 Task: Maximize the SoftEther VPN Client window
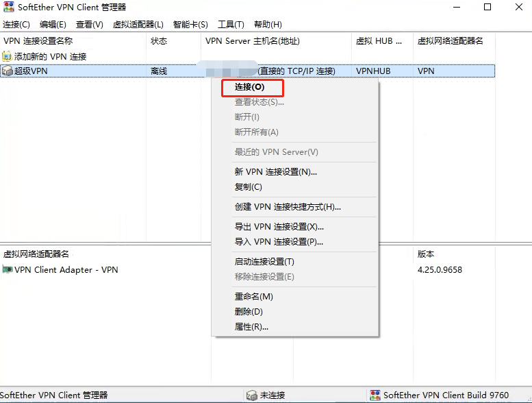click(x=487, y=7)
